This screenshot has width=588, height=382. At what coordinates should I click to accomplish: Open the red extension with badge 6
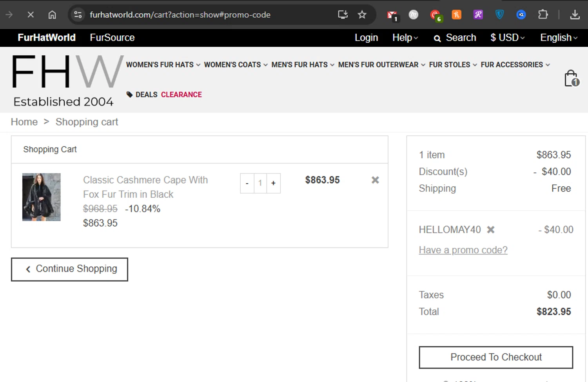(436, 16)
